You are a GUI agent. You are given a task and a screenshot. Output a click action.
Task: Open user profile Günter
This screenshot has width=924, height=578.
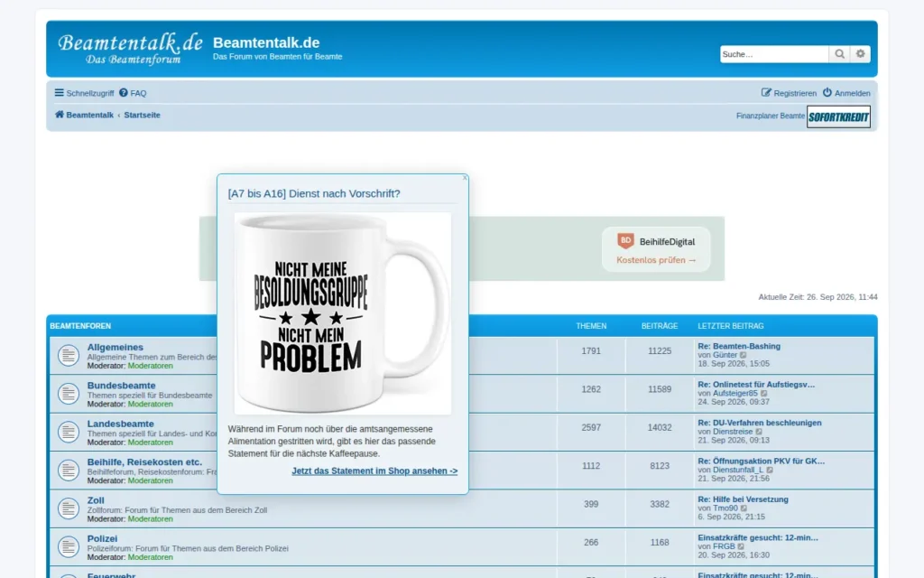tap(725, 355)
